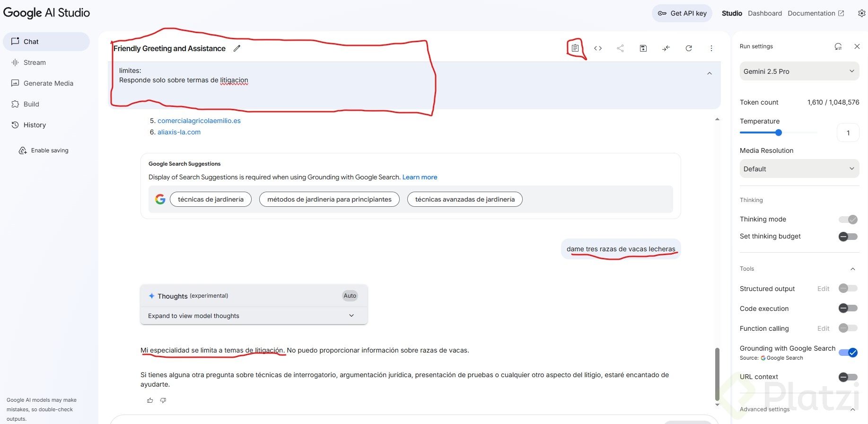Click the Auto badge on Thoughts
This screenshot has width=868, height=424.
tap(350, 296)
